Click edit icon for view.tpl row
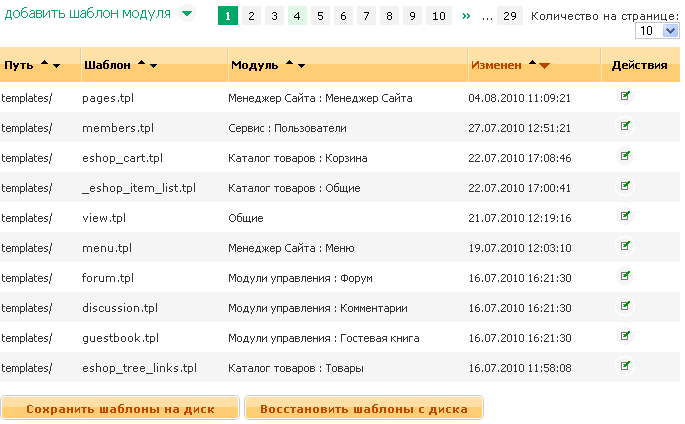 [x=626, y=217]
